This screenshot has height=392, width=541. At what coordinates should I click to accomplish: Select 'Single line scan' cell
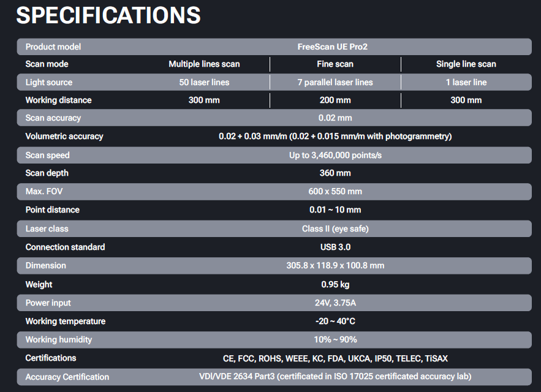click(466, 64)
